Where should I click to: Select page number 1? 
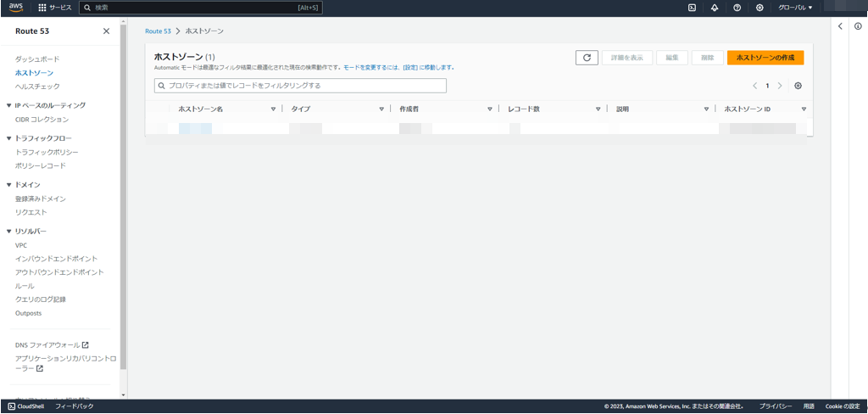(x=767, y=86)
